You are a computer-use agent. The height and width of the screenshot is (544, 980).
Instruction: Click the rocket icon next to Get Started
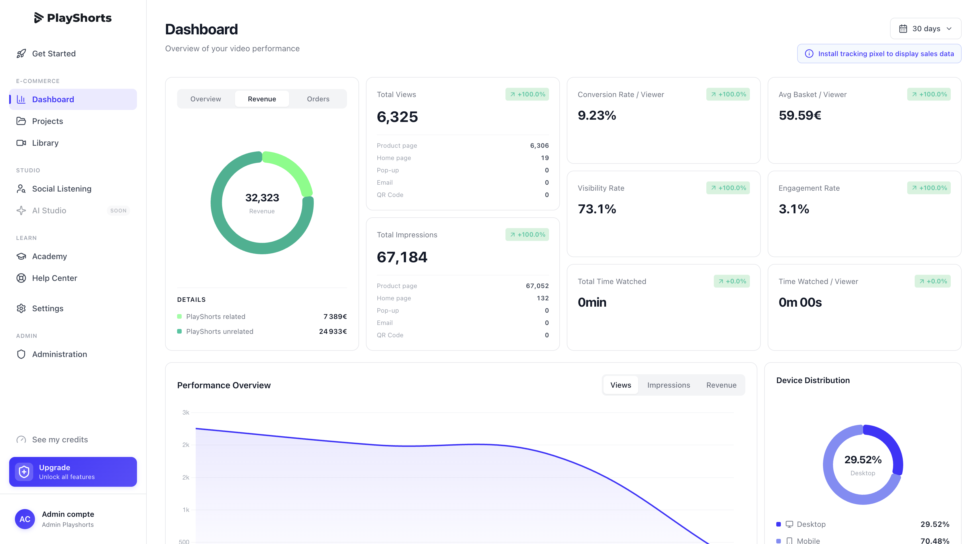21,54
